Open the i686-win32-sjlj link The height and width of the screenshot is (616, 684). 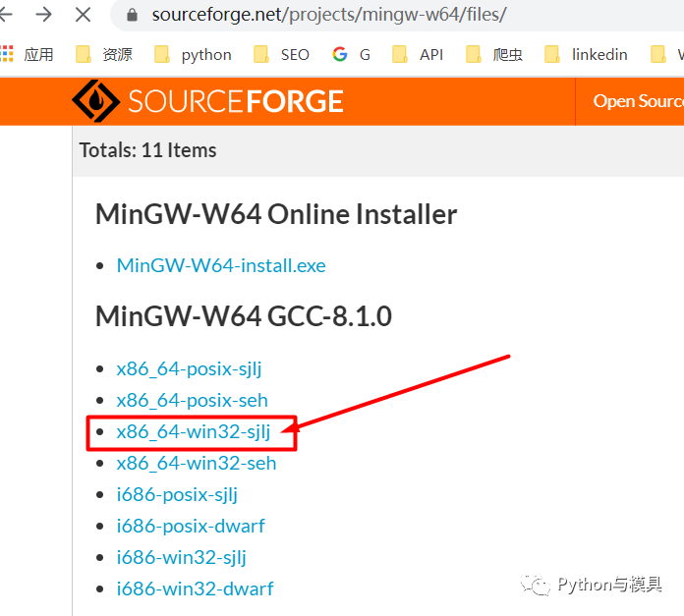tap(181, 558)
